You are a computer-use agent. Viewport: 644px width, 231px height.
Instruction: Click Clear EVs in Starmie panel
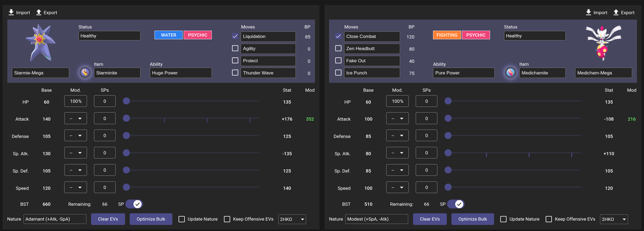click(x=108, y=219)
